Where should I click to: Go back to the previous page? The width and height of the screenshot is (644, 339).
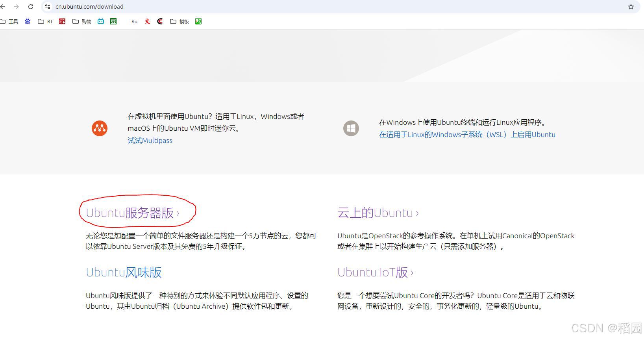3,7
